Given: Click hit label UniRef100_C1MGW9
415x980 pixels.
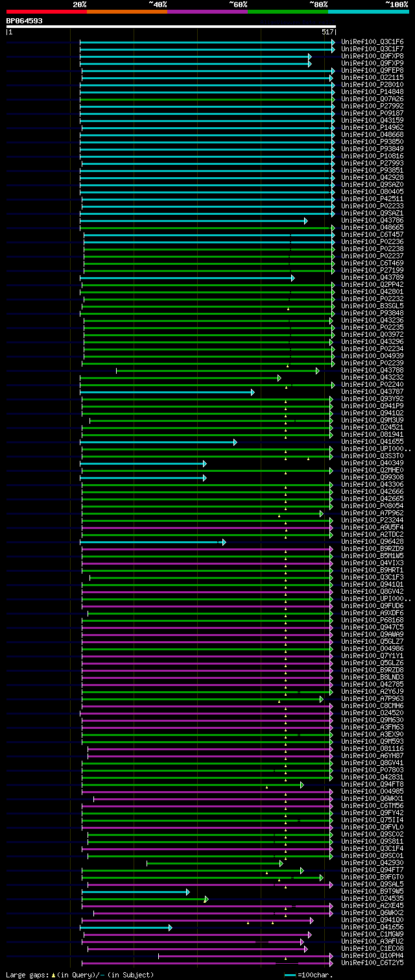Looking at the screenshot, I should pos(372,935).
